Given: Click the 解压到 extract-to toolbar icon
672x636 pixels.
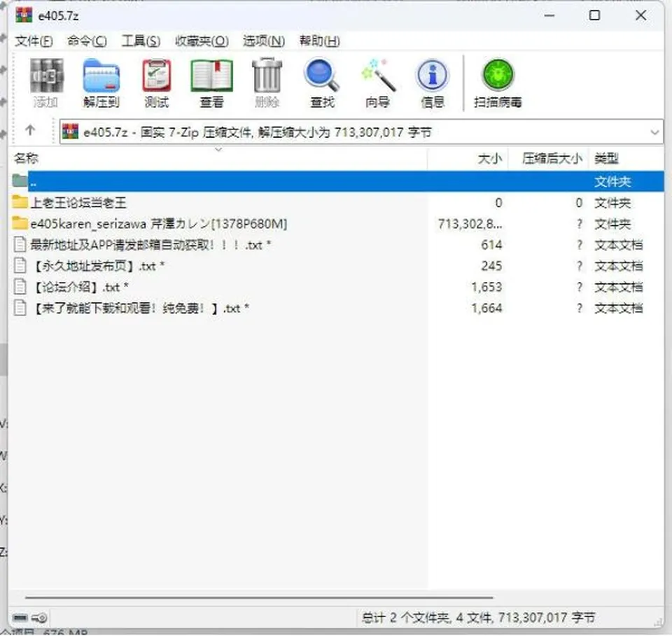Looking at the screenshot, I should [101, 83].
